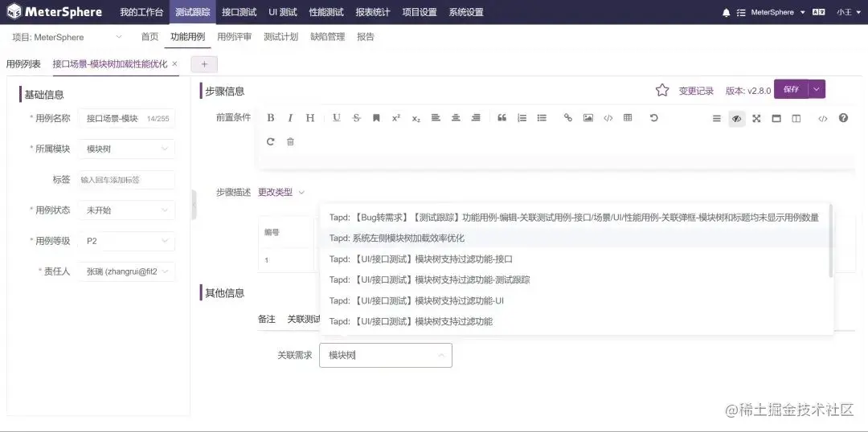Select Tapd option 模块树支持过滤功能-测试跟踪

pos(575,280)
